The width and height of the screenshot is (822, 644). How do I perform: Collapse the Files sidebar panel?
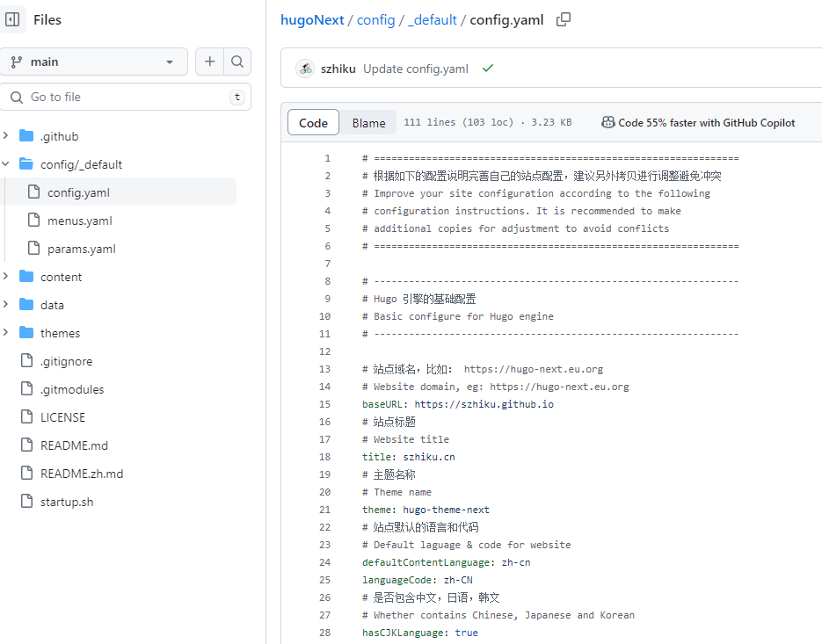pos(12,19)
